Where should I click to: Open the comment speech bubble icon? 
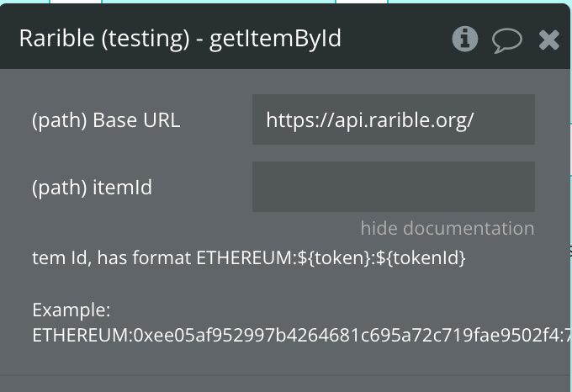(x=507, y=40)
